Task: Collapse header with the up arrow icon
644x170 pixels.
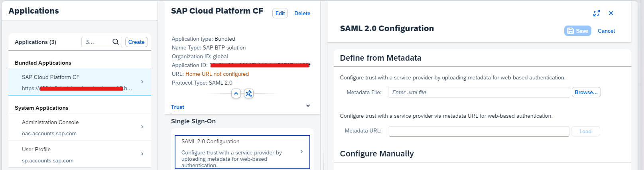Action: click(x=236, y=93)
